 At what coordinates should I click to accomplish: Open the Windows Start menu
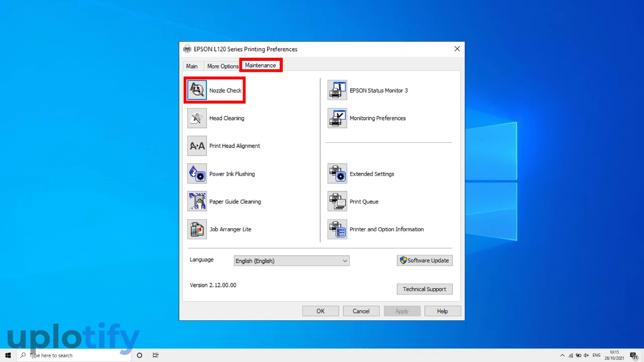click(8, 355)
